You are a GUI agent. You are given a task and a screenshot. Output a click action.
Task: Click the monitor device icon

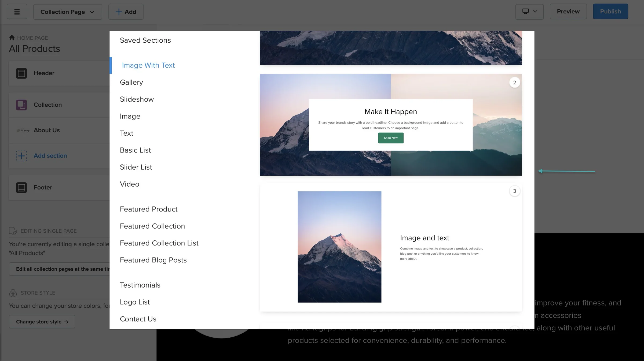pos(525,11)
